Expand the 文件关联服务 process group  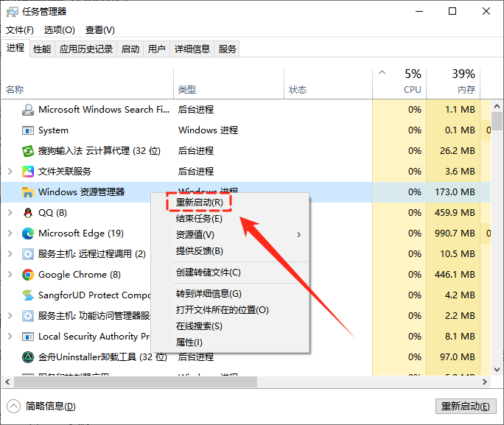click(x=10, y=171)
